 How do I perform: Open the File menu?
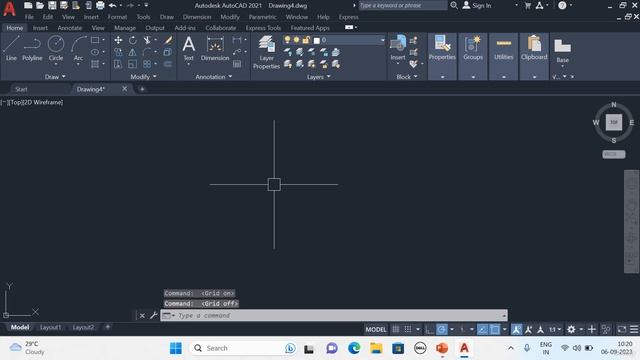[x=29, y=17]
